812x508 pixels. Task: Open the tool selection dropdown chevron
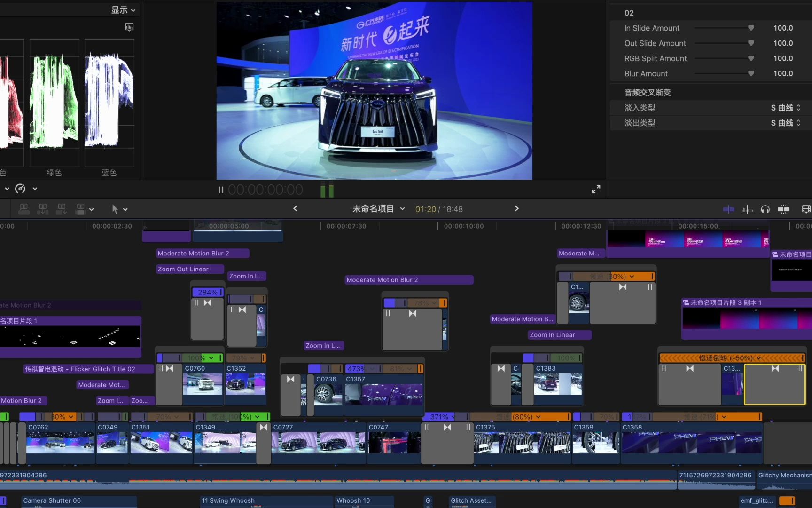pyautogui.click(x=125, y=209)
